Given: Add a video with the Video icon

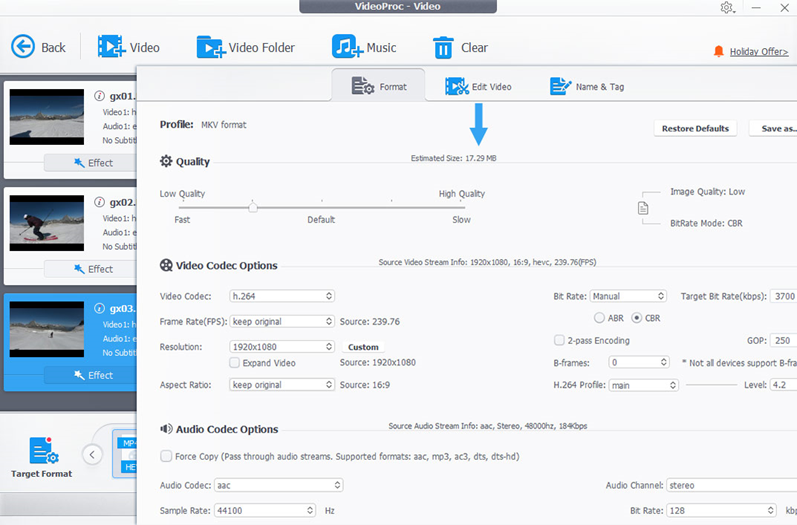Looking at the screenshot, I should pos(111,47).
